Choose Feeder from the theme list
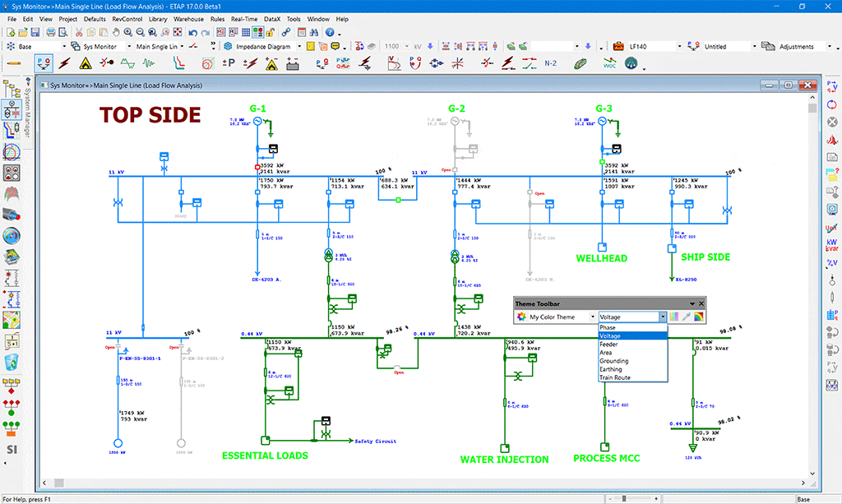 (x=609, y=344)
